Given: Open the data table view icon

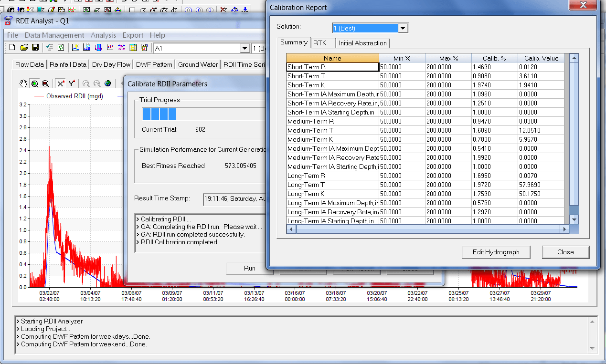Looking at the screenshot, I should 133,47.
